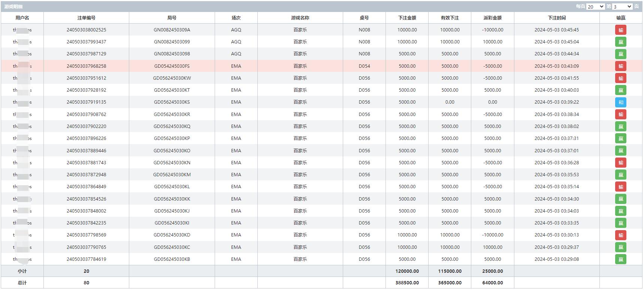Click the 小计 row label

tap(22, 271)
